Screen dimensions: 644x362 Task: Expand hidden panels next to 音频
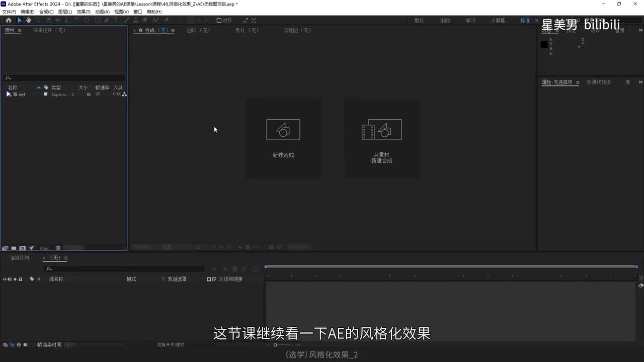[640, 30]
